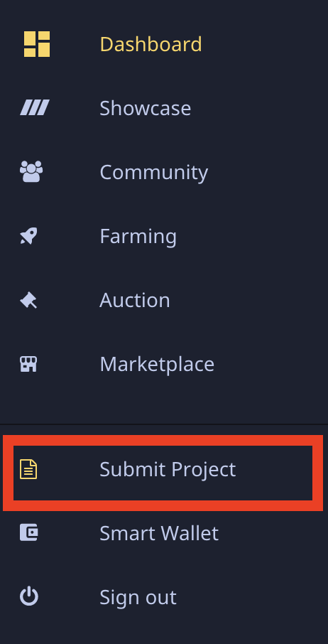Screen dimensions: 328x644
Task: Go to the Showcase page
Action: (x=145, y=108)
